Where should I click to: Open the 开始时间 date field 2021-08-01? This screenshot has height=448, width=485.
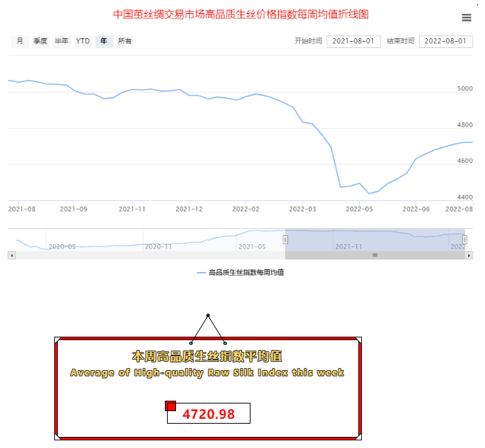coord(353,42)
